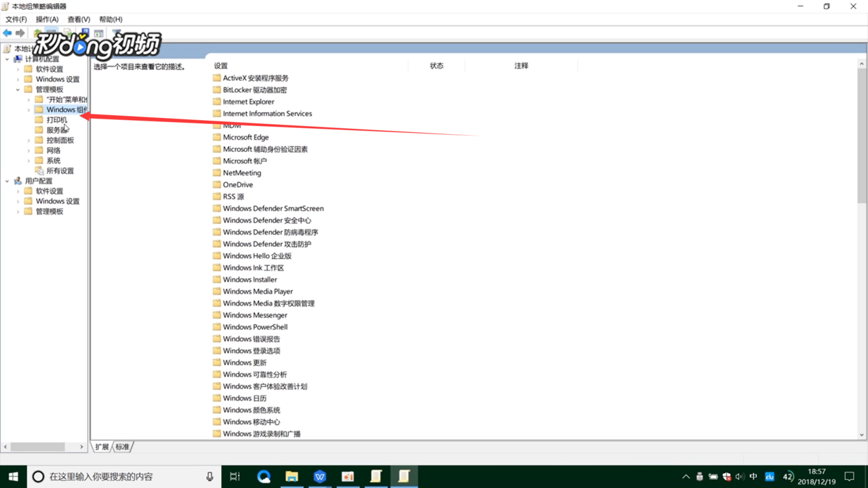The width and height of the screenshot is (868, 488).
Task: Click Windows 客户体验改善计划 text
Action: [x=265, y=386]
